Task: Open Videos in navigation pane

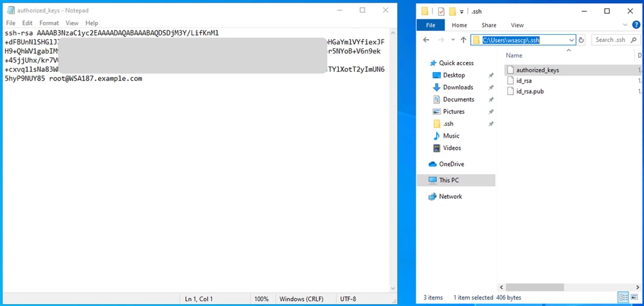Action: point(452,148)
